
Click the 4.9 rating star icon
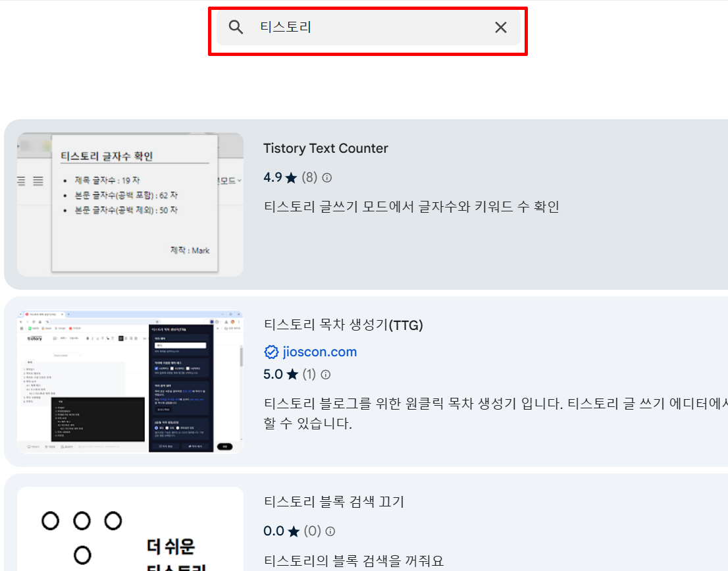(x=291, y=177)
